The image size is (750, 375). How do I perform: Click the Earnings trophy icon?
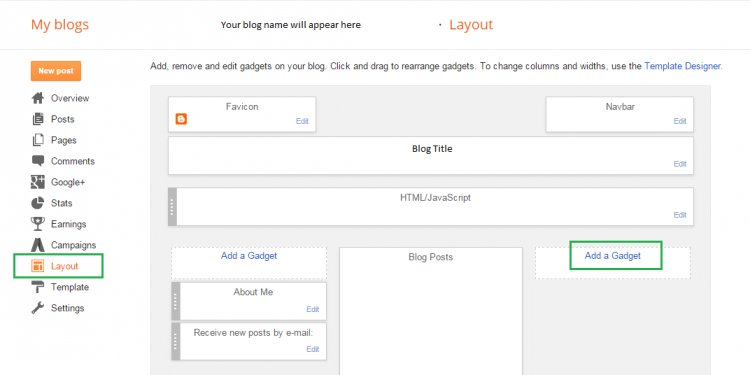pyautogui.click(x=38, y=224)
